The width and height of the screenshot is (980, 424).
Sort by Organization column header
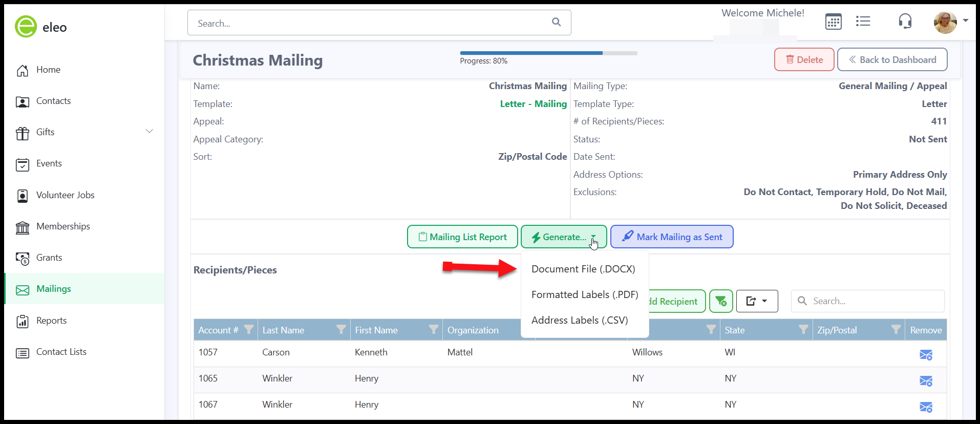473,330
